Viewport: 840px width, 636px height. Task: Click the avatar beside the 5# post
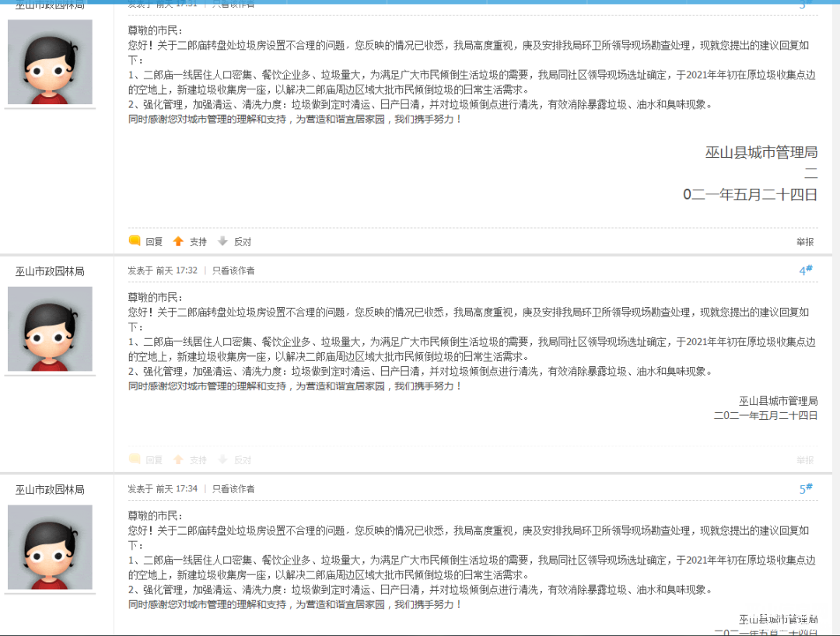(50, 547)
